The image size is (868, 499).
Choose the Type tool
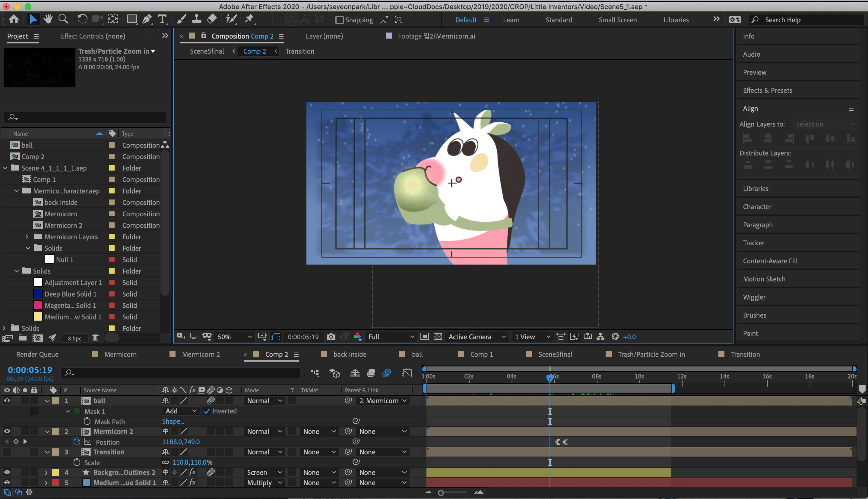(162, 19)
